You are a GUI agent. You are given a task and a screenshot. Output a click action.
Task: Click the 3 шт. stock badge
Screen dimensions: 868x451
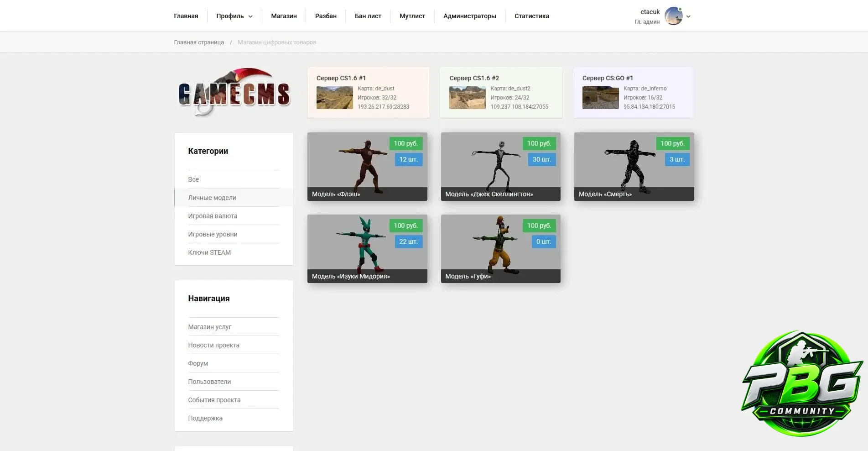click(677, 159)
